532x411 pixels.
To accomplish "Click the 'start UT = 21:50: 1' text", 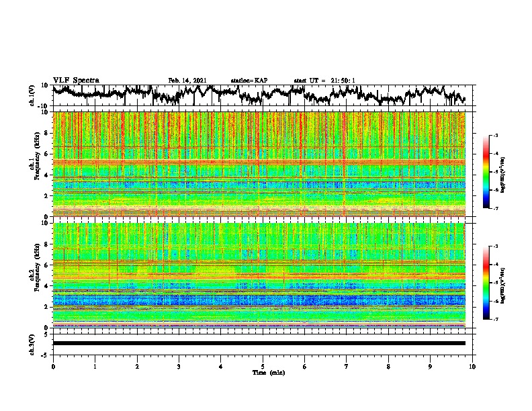I will point(324,81).
